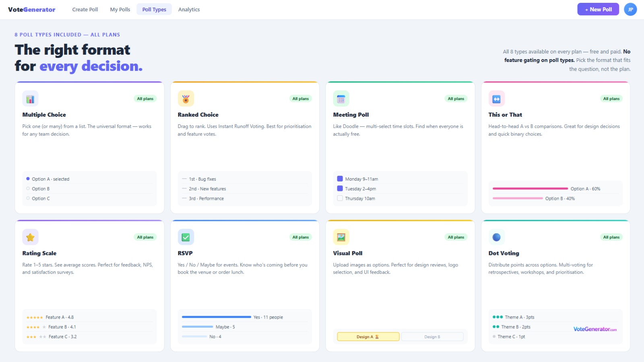This screenshot has width=644, height=362.
Task: Click the Meeting Poll calendar icon
Action: pos(341,99)
